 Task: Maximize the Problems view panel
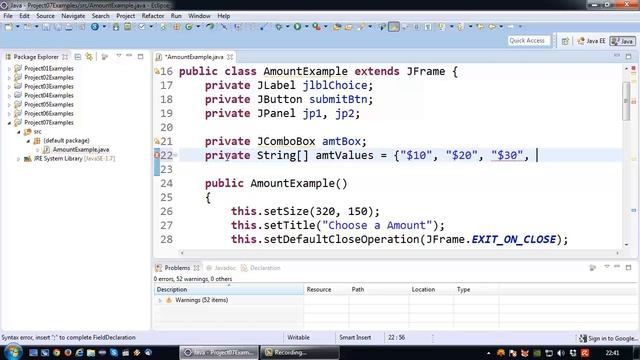coord(629,267)
